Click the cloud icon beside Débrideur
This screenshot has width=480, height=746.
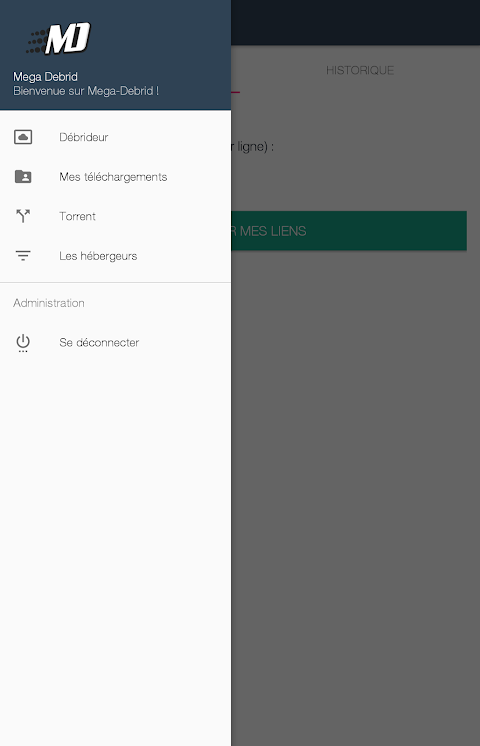(23, 137)
